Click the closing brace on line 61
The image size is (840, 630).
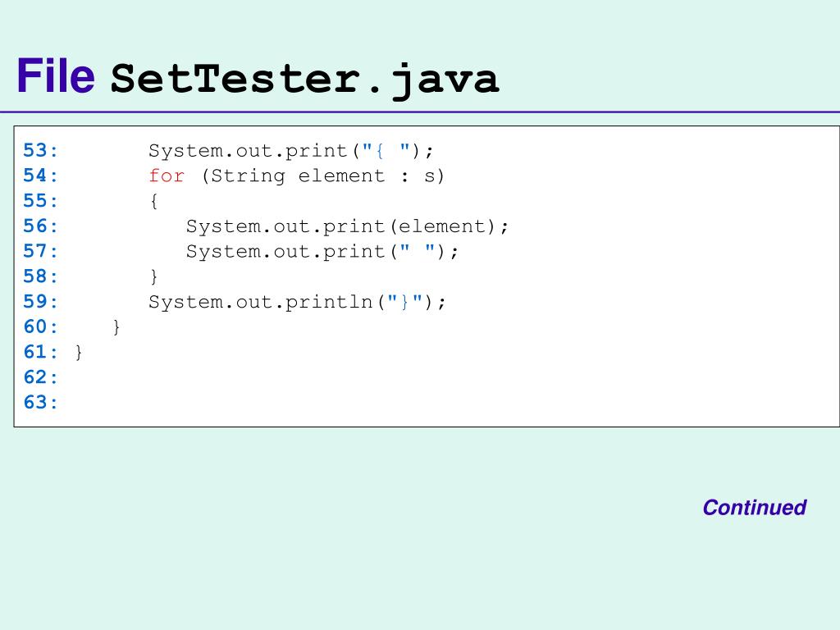(x=79, y=352)
